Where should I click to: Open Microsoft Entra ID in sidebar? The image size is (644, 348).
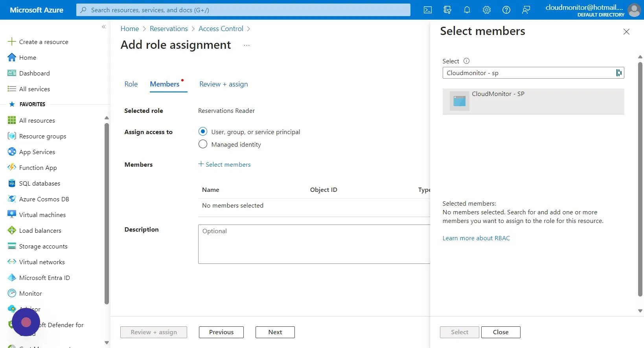[x=44, y=278]
